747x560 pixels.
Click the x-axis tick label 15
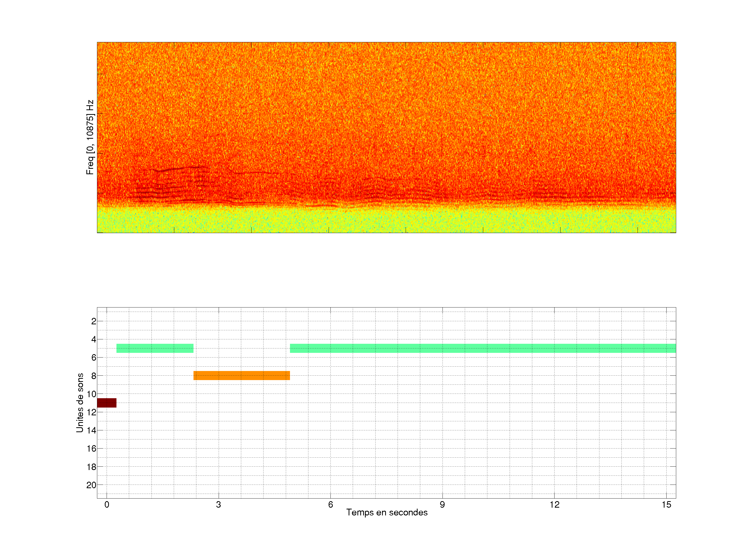click(x=666, y=505)
